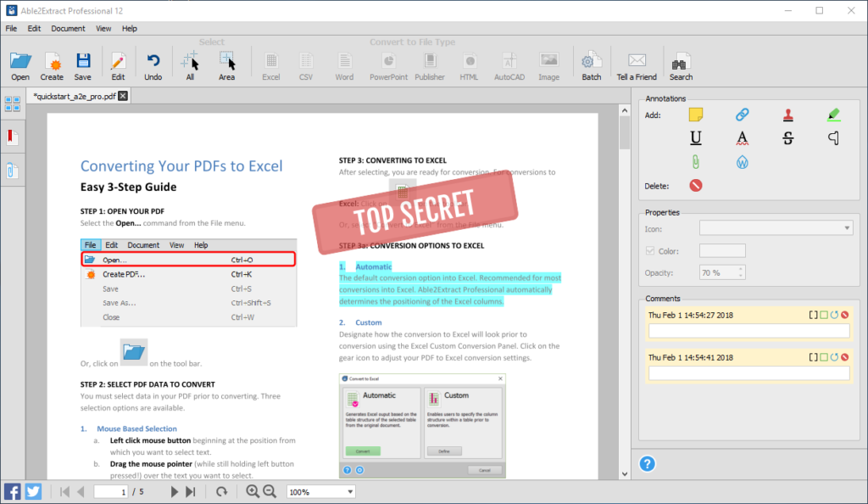Convert to Publisher from the toolbar
The image size is (868, 504).
(x=430, y=66)
